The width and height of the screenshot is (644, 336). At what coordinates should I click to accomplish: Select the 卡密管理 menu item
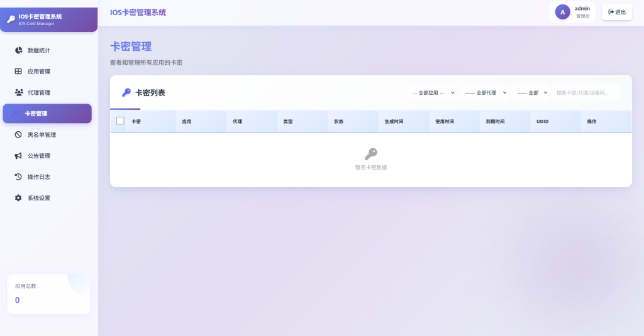(47, 114)
